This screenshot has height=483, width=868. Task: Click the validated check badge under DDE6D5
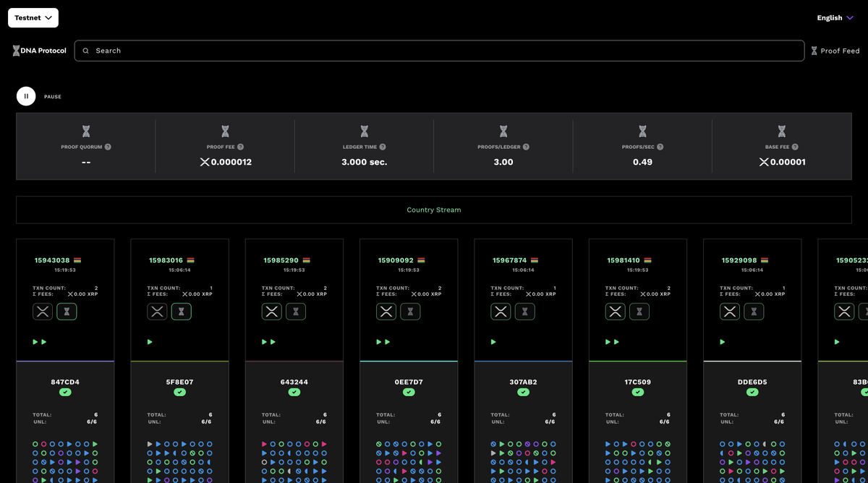(x=752, y=392)
